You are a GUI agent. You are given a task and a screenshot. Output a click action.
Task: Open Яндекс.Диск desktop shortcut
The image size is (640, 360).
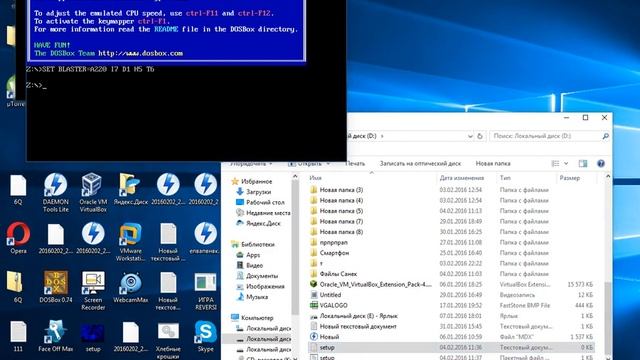click(131, 189)
